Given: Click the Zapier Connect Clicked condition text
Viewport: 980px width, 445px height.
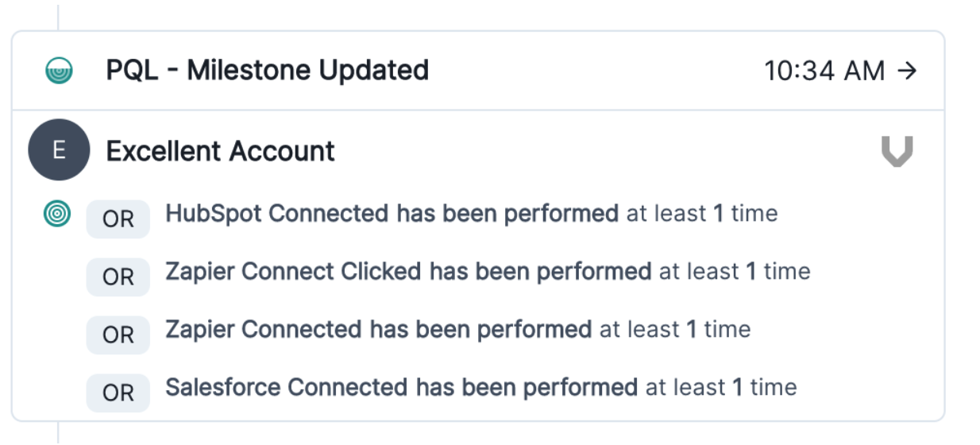Looking at the screenshot, I should [408, 272].
